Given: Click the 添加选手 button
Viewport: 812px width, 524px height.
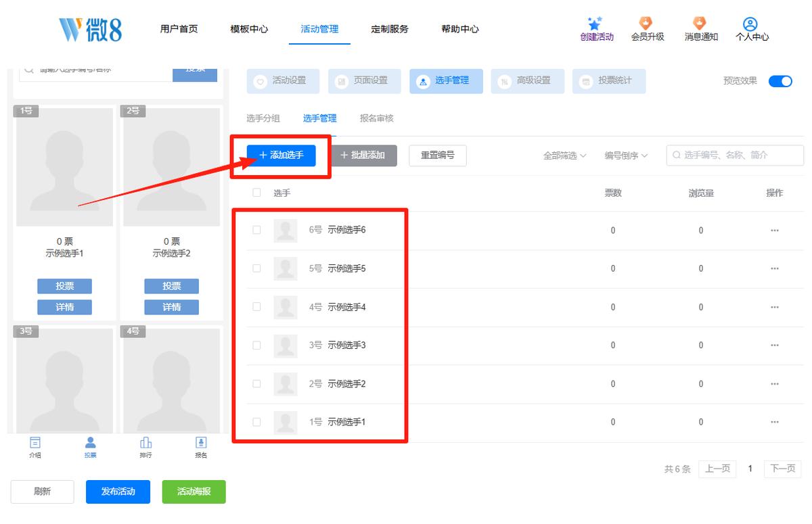Looking at the screenshot, I should tap(281, 156).
